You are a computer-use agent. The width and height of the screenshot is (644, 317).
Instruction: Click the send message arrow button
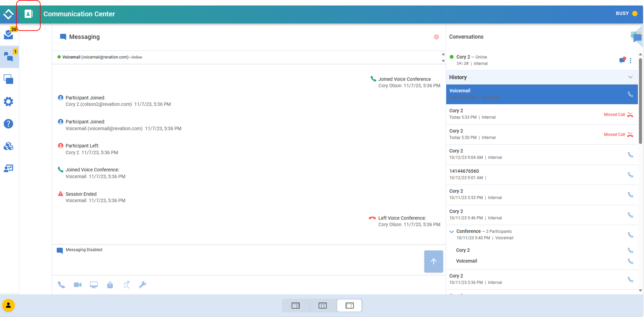tap(433, 261)
